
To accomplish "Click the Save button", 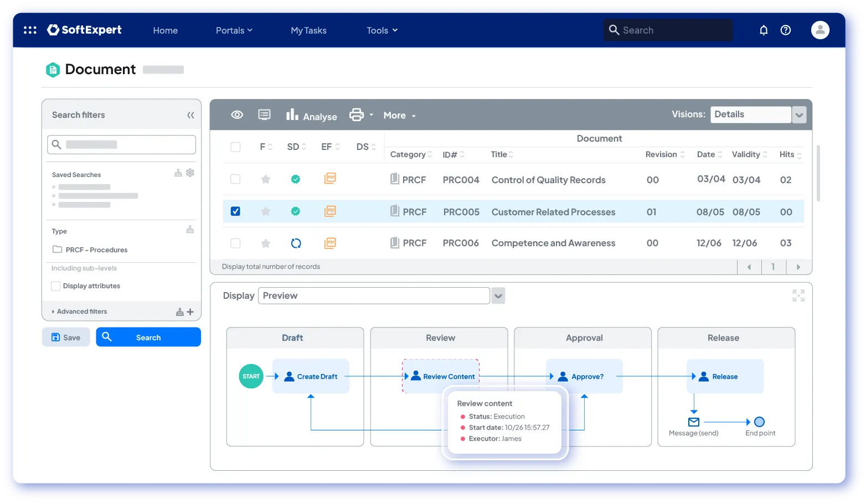I will [x=66, y=337].
